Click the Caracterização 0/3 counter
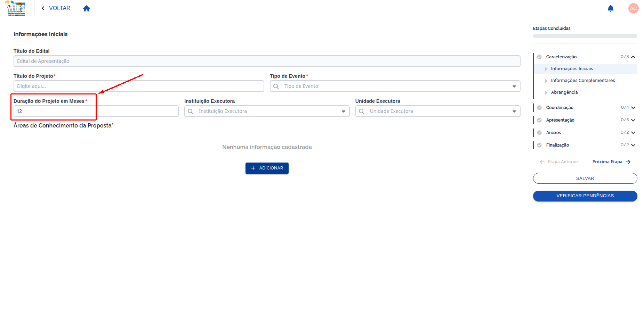Viewport: 644px width, 323px height. coord(625,57)
